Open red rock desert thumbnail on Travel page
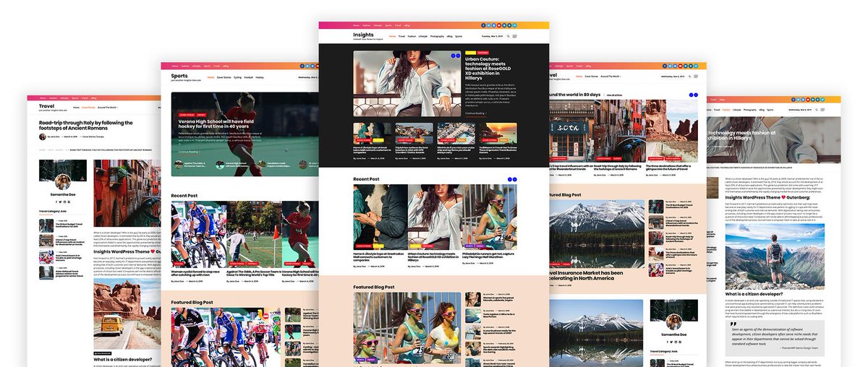Viewport: 868px width, 367px height. 672,130
